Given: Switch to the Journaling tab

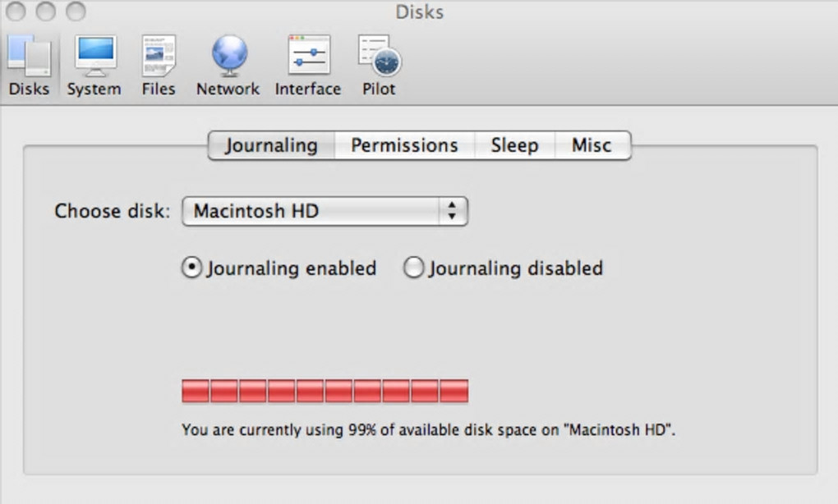Looking at the screenshot, I should (271, 145).
